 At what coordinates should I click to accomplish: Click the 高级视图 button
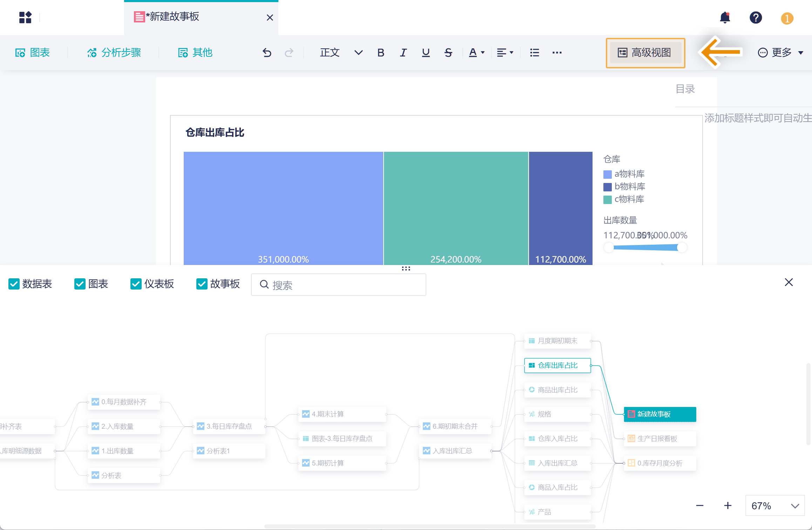645,53
